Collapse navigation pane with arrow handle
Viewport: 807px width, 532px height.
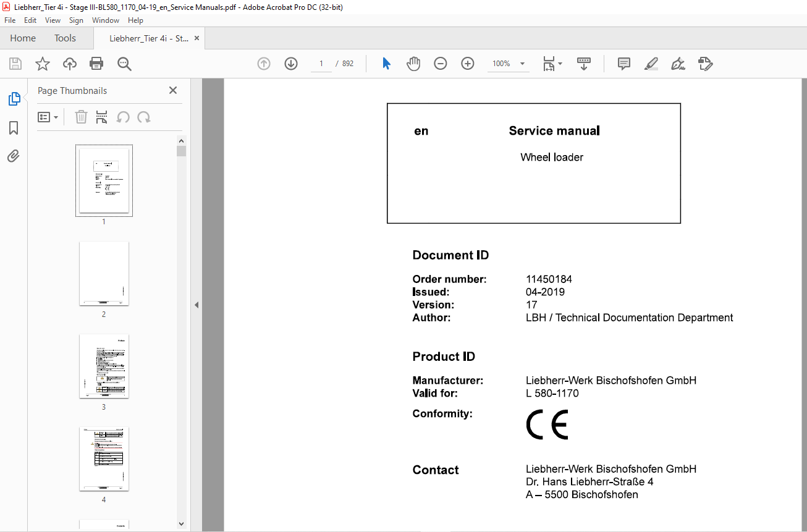(x=196, y=305)
